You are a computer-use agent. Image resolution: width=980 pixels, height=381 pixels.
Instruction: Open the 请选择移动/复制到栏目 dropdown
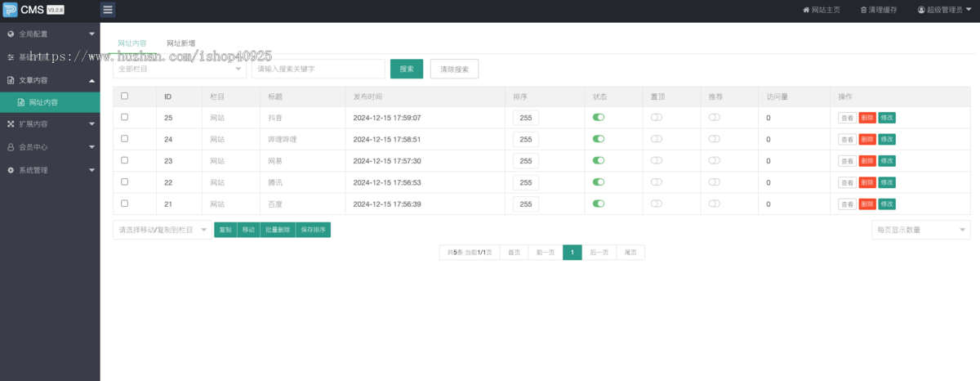point(162,230)
